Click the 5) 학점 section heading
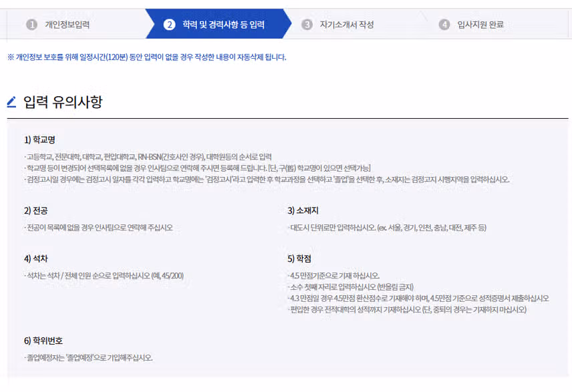This screenshot has width=572, height=392. [x=299, y=258]
